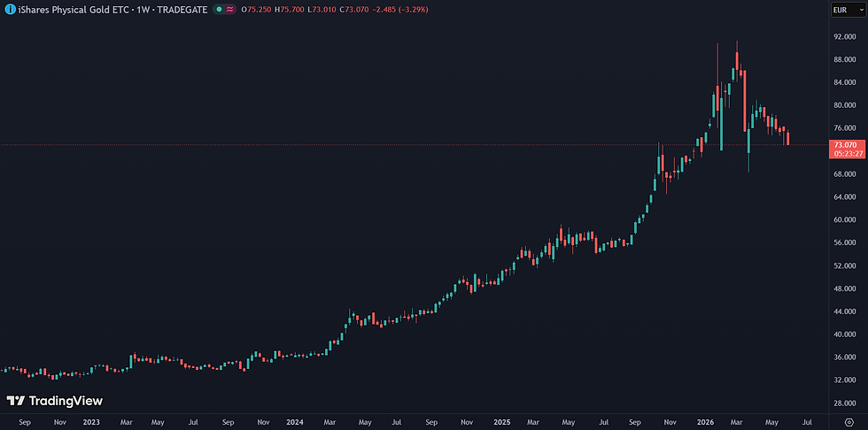Select the low value L73.010
Screen dimensions: 868x430
(x=322, y=10)
